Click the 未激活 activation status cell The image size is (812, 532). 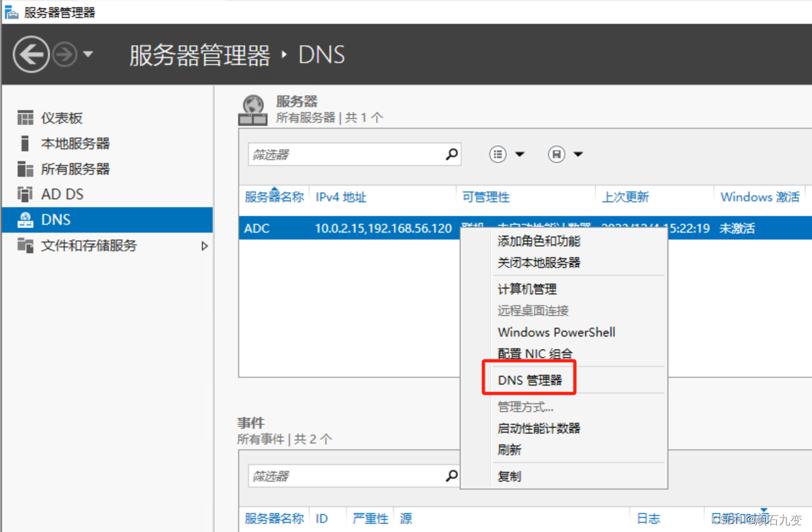[737, 228]
